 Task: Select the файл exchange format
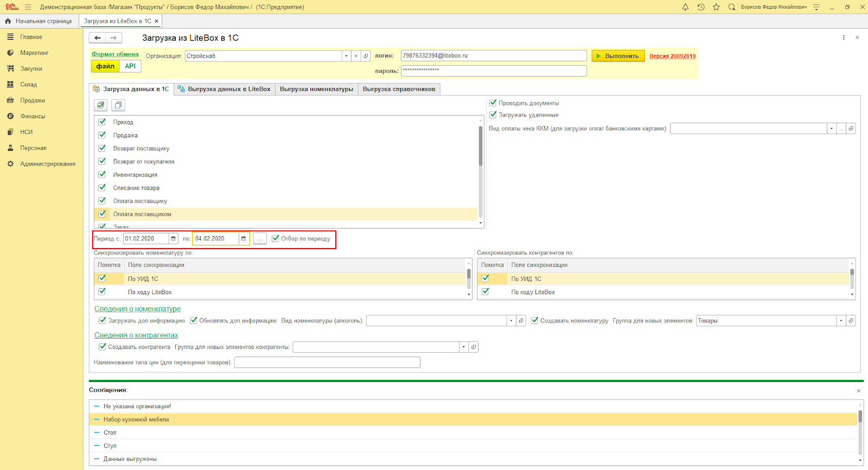[x=105, y=66]
